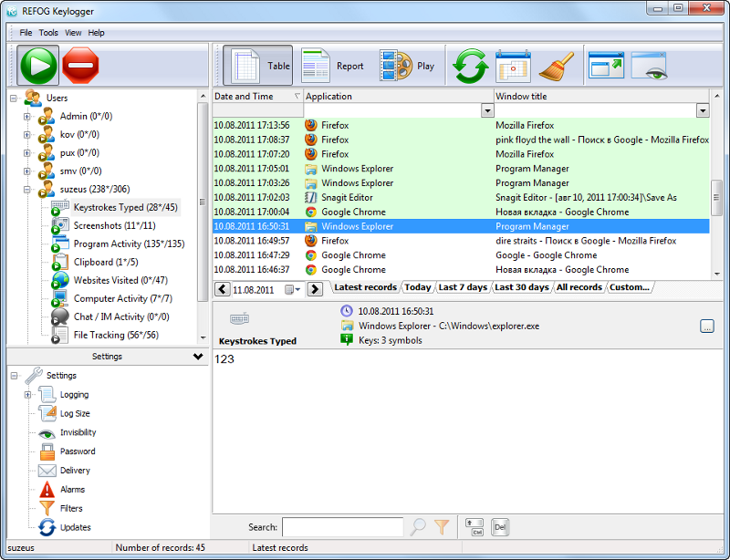Click the ellipsis button in details pane
Image resolution: width=730 pixels, height=560 pixels.
click(707, 327)
